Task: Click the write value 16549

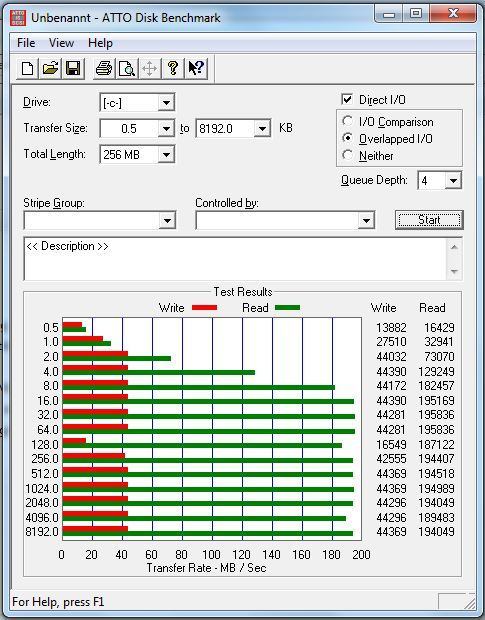Action: point(391,444)
